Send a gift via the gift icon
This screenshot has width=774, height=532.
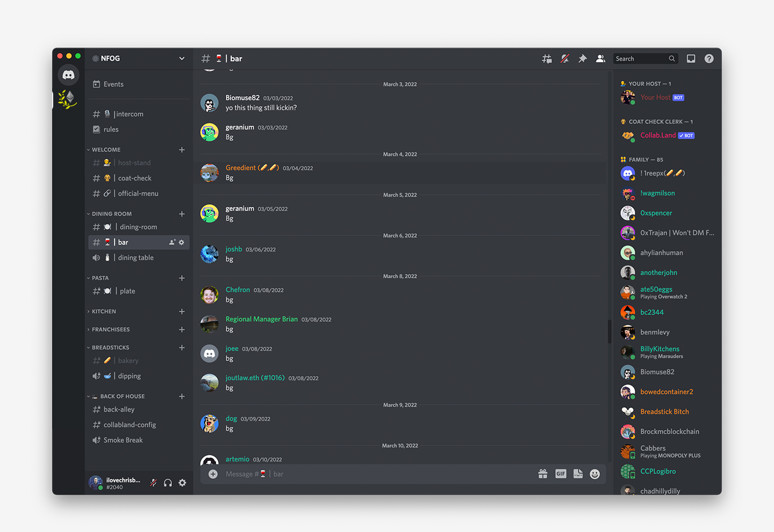click(x=543, y=474)
